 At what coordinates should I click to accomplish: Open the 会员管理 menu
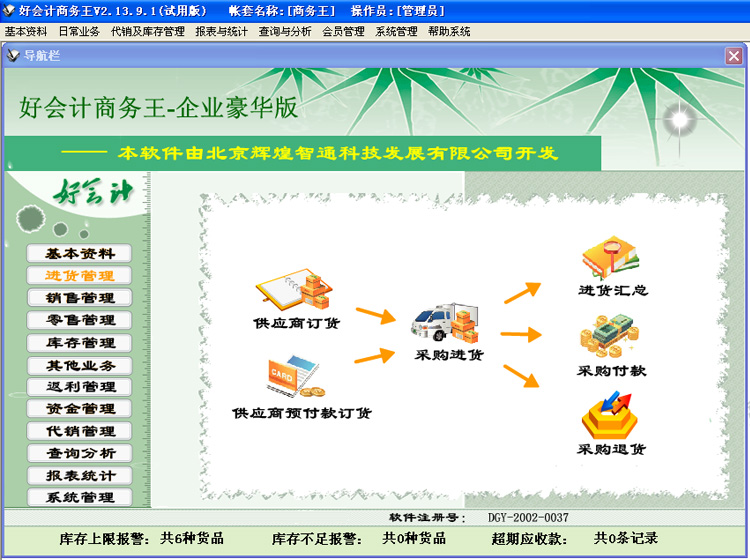pos(343,32)
